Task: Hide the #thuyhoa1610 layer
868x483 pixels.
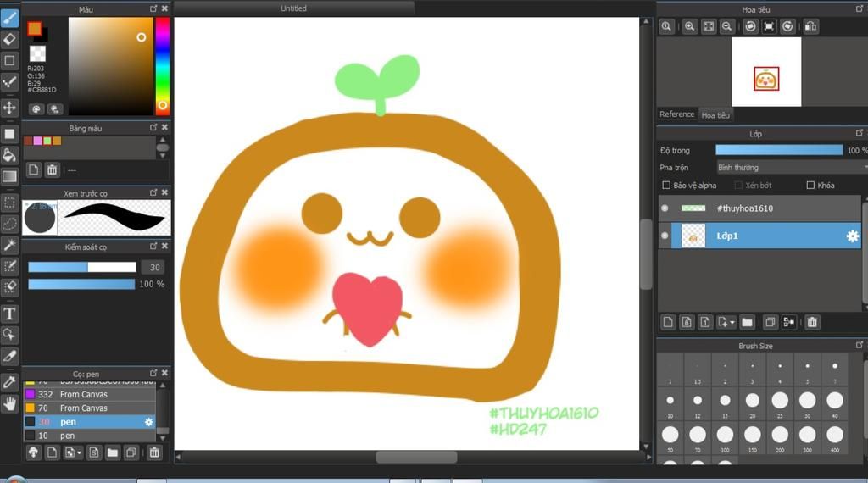Action: [x=665, y=208]
